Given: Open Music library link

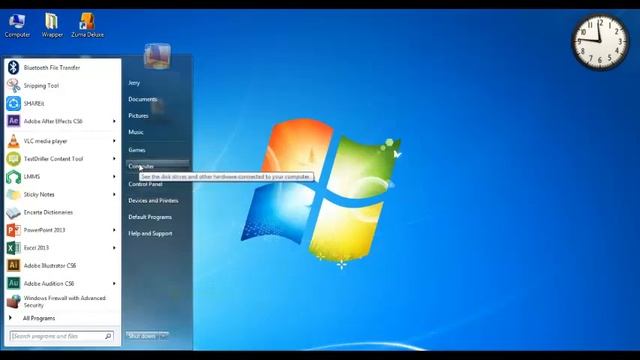Looking at the screenshot, I should [x=136, y=132].
